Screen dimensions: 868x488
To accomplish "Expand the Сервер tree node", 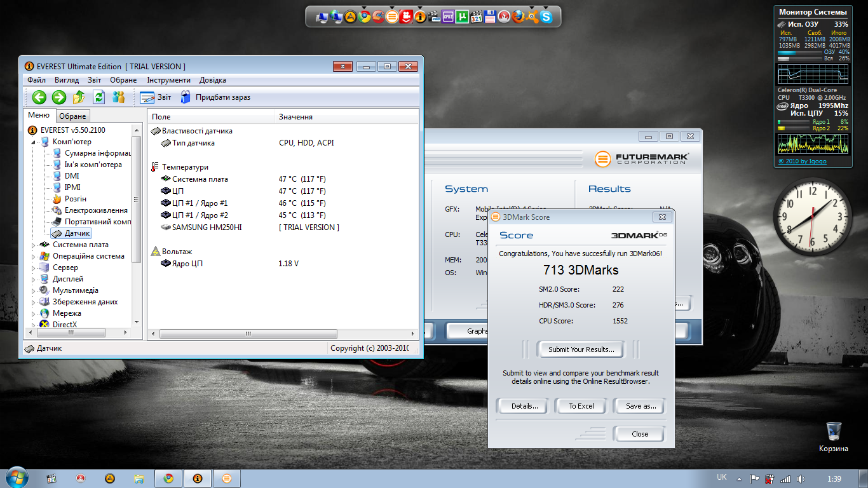I will pyautogui.click(x=34, y=268).
